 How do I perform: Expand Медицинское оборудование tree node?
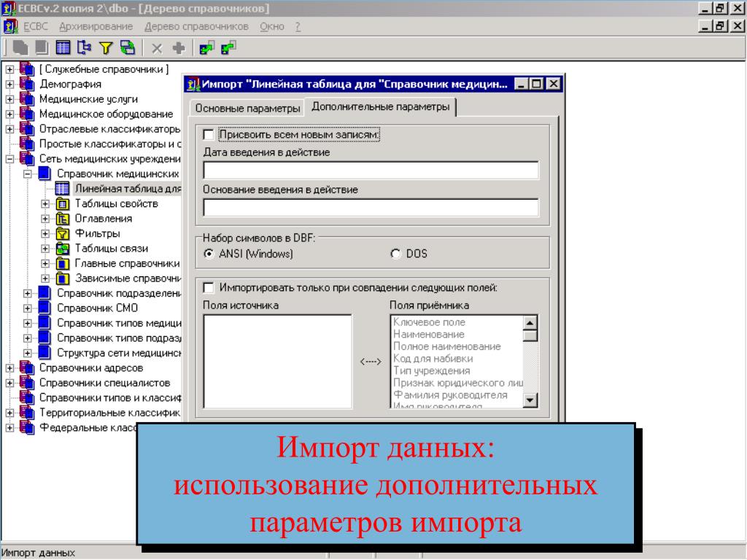(9, 114)
